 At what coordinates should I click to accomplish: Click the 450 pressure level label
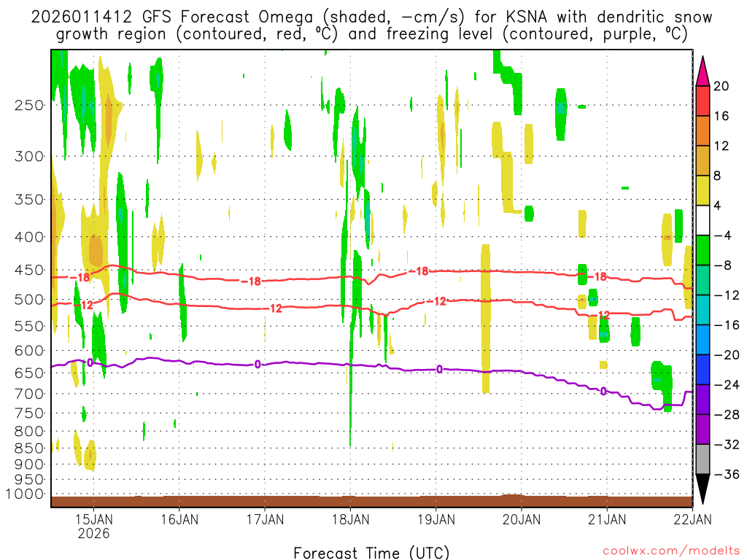click(x=29, y=270)
